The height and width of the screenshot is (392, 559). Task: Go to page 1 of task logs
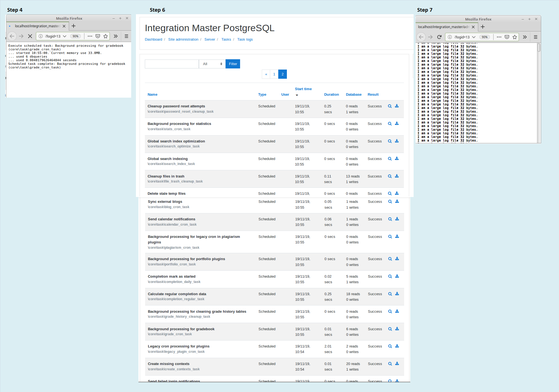pos(274,74)
